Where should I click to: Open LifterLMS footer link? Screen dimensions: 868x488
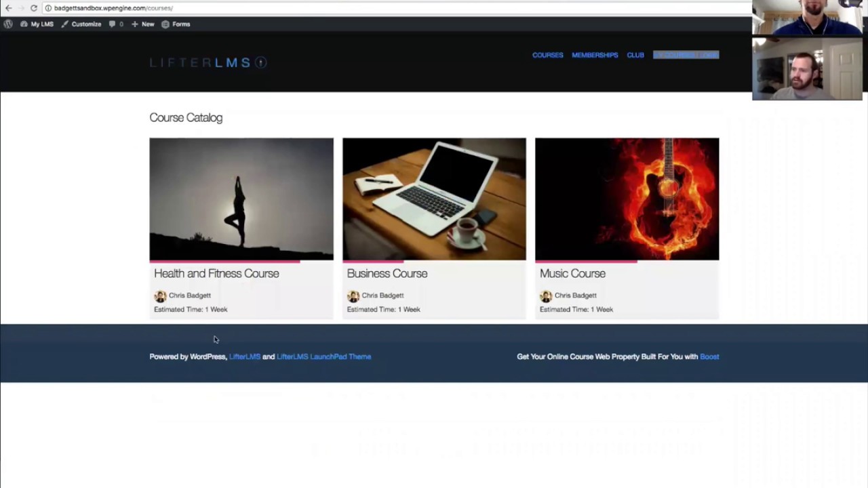click(x=245, y=357)
